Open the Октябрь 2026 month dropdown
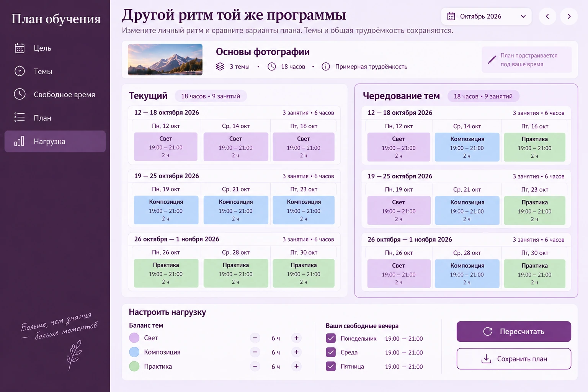 pyautogui.click(x=486, y=16)
